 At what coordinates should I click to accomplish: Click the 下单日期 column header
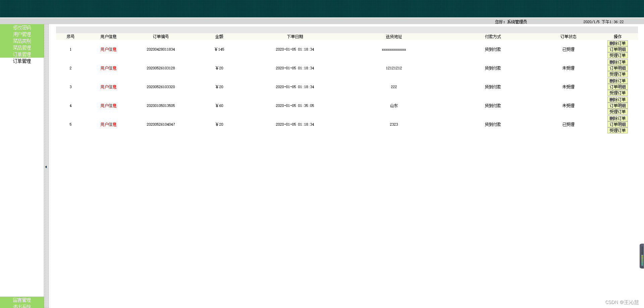[295, 37]
